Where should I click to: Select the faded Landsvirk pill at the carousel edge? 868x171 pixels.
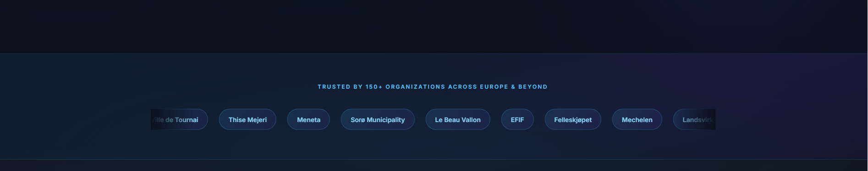coord(694,119)
